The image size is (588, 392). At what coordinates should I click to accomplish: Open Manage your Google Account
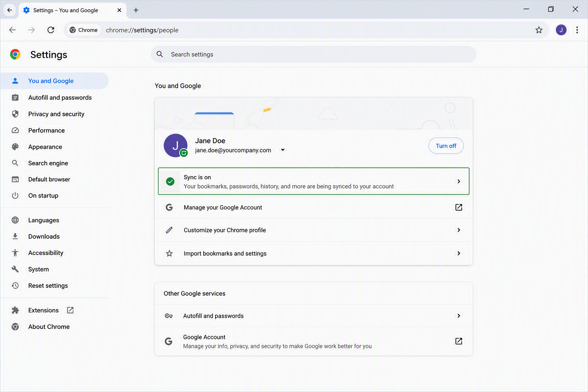click(314, 207)
